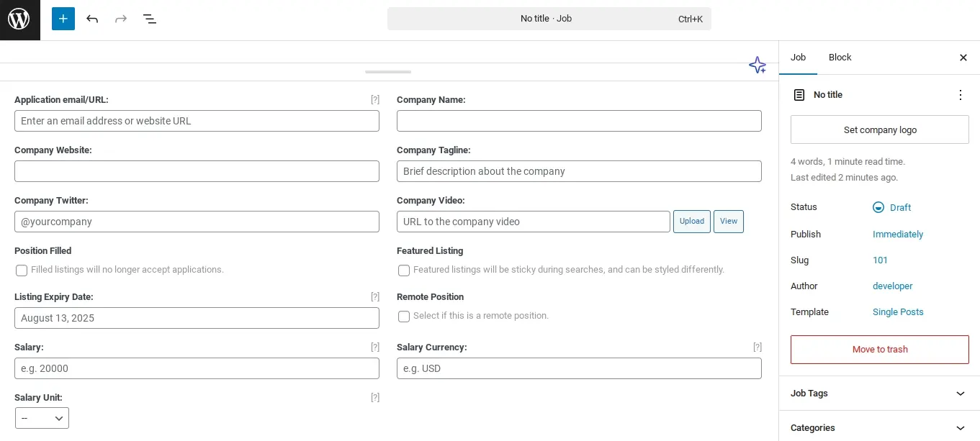This screenshot has width=980, height=441.
Task: Click Upload button for Company Video
Action: 692,222
